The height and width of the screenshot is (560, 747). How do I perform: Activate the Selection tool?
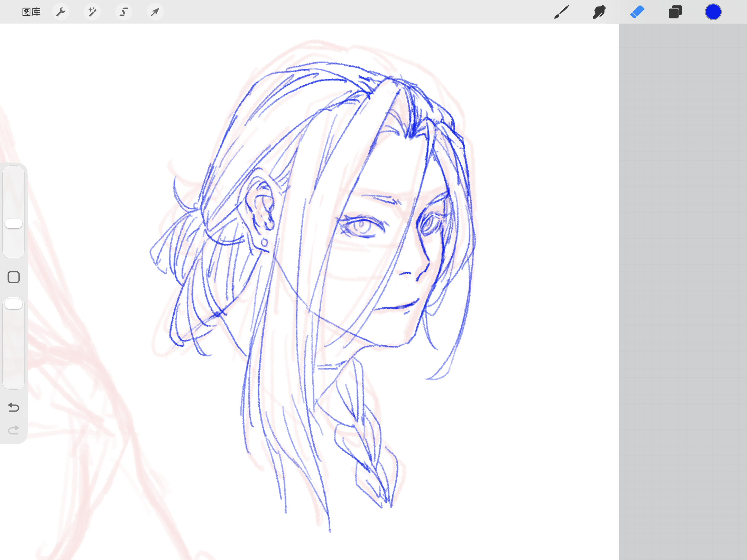[x=124, y=12]
